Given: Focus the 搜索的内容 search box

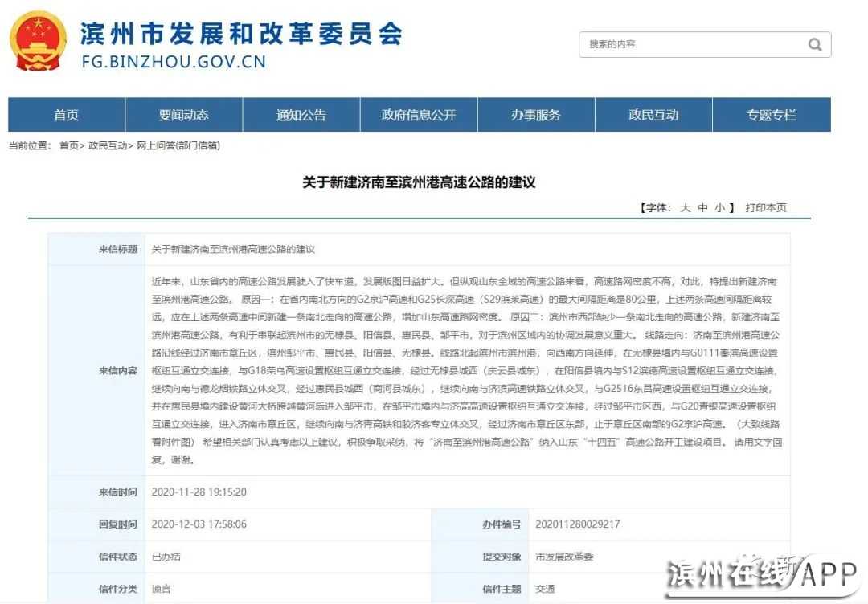Looking at the screenshot, I should [691, 45].
